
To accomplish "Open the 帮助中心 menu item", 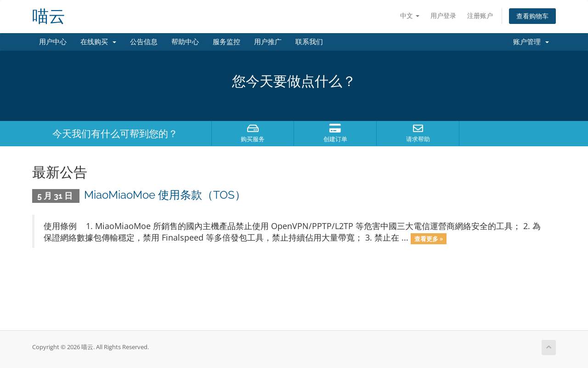I will pos(185,42).
